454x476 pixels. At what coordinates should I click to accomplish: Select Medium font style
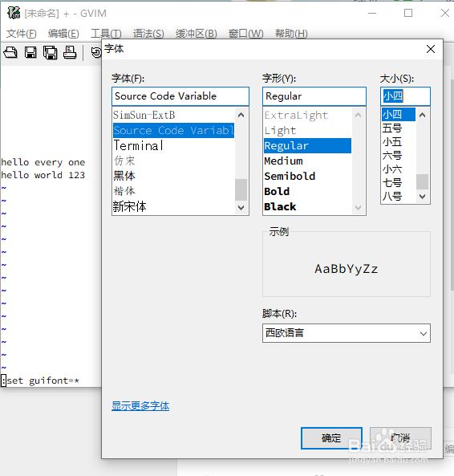[307, 161]
